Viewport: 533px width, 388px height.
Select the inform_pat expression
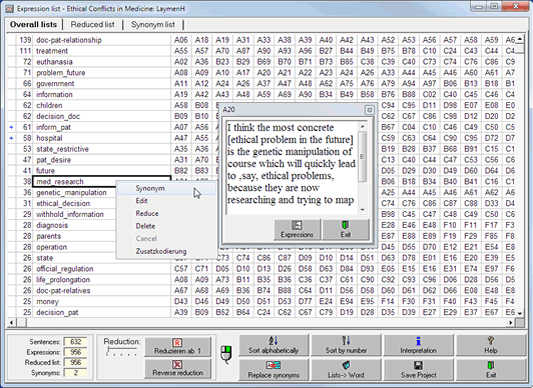(102, 127)
